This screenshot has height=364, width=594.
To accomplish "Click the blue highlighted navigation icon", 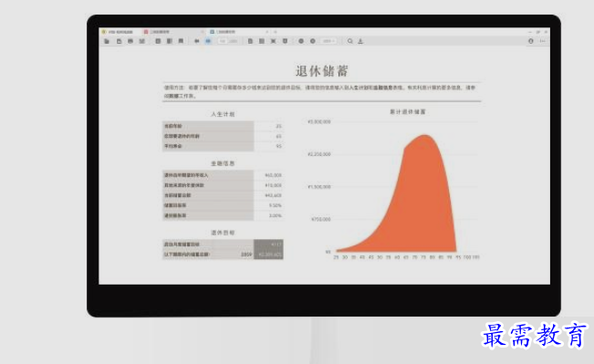I will click(x=208, y=41).
